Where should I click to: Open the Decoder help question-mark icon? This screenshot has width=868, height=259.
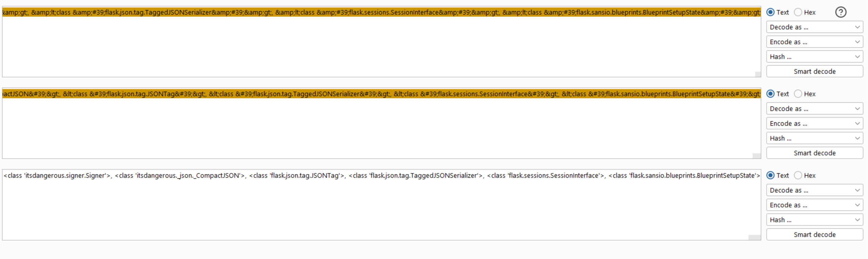pos(840,12)
